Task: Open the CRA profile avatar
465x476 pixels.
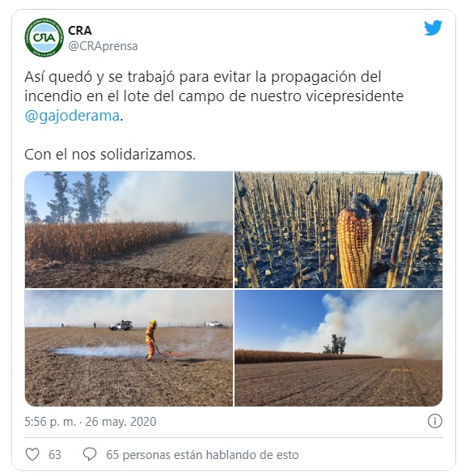Action: point(44,37)
